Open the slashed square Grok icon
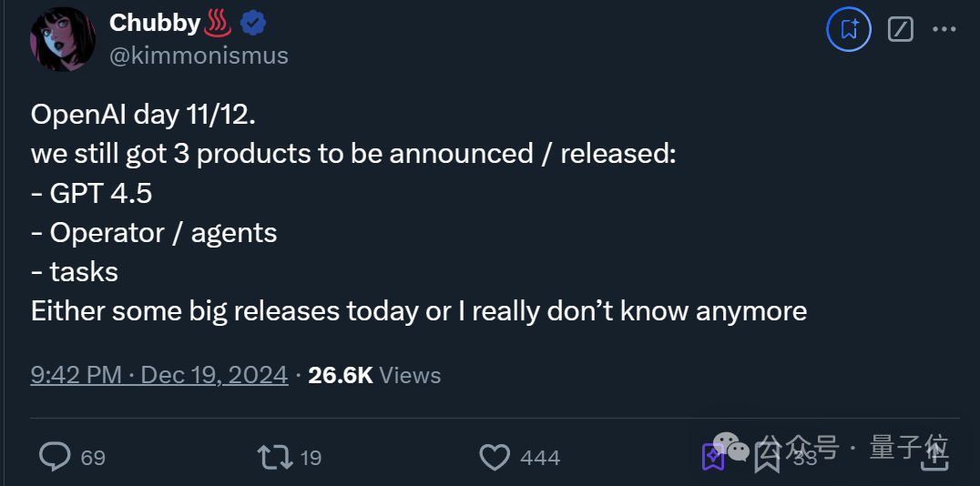The image size is (980, 486). tap(901, 29)
